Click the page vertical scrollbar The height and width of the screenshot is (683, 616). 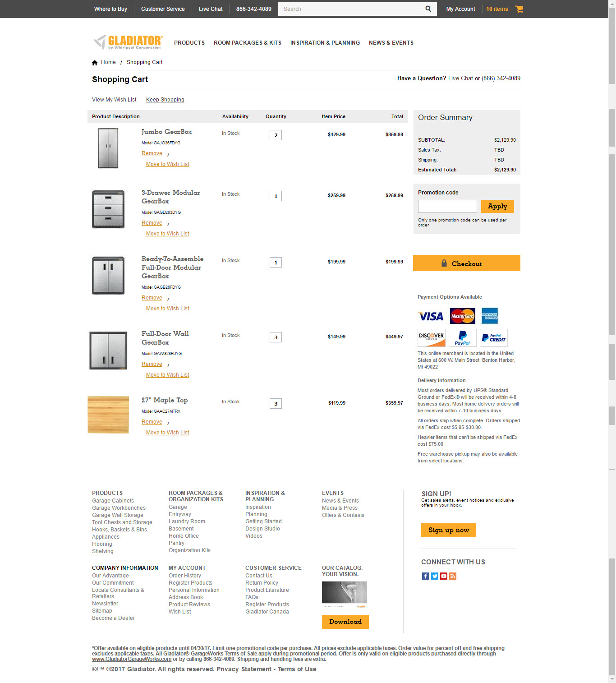(x=612, y=341)
